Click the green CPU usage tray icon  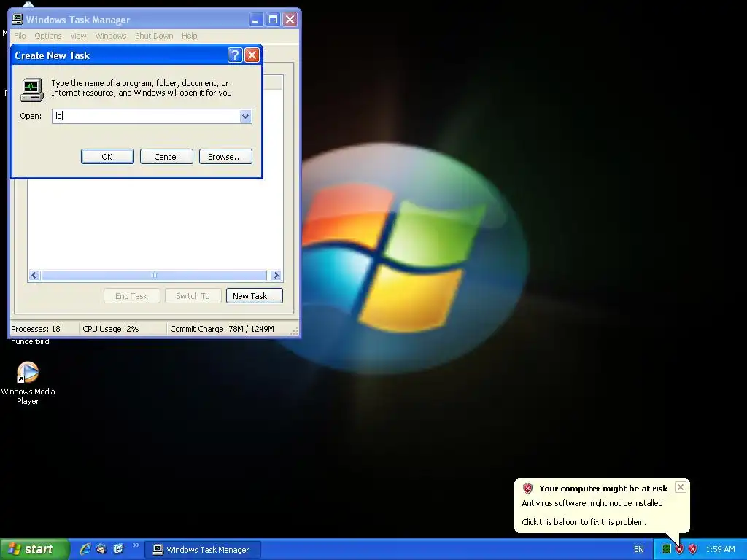coord(667,550)
